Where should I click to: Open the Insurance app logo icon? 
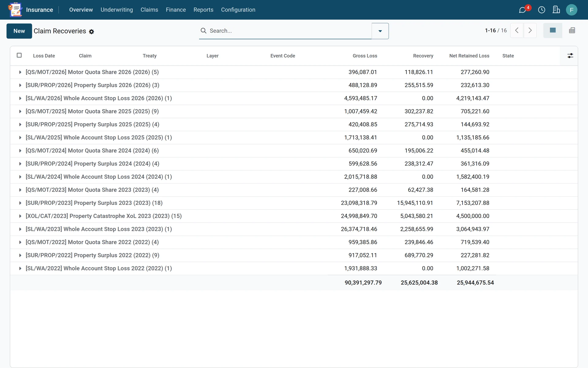(15, 10)
